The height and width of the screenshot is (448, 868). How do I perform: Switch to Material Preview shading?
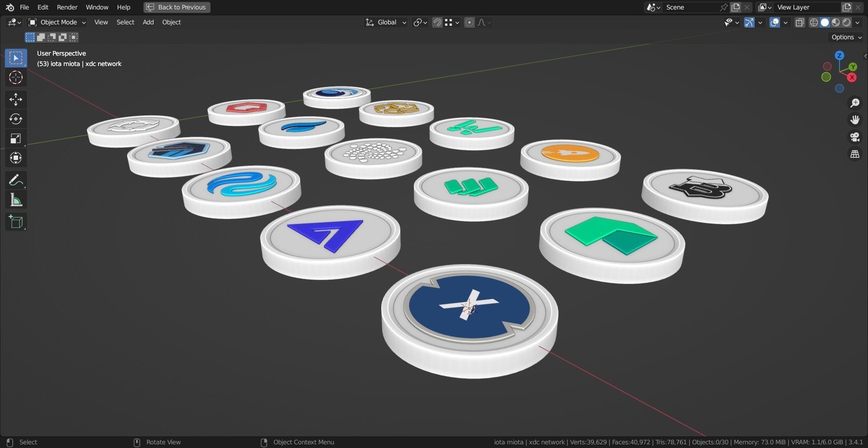coord(835,22)
